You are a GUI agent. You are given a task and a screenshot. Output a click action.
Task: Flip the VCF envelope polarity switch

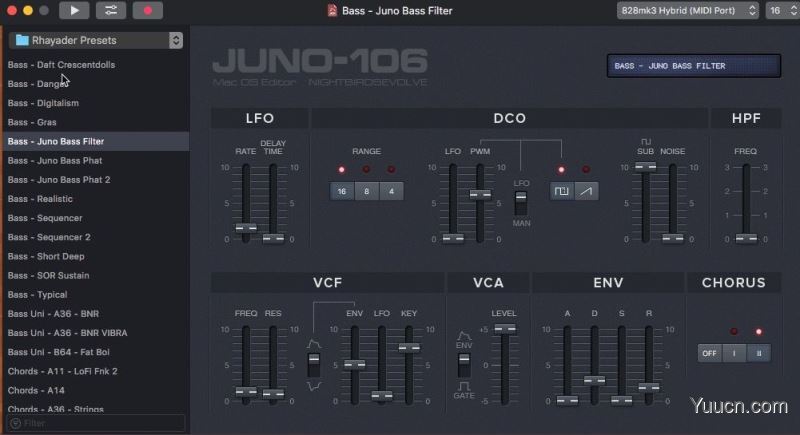pyautogui.click(x=314, y=365)
